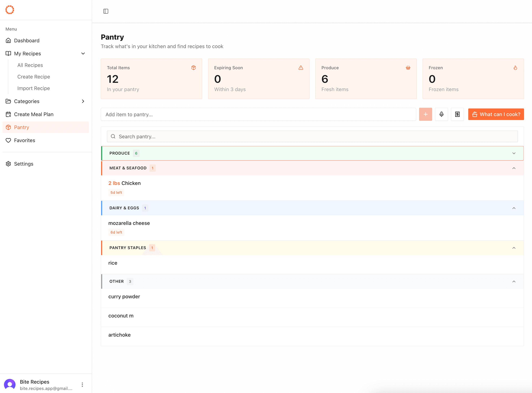Click the alert icon on Expiring Soon card
Viewport: 532px width, 393px height.
[x=301, y=68]
